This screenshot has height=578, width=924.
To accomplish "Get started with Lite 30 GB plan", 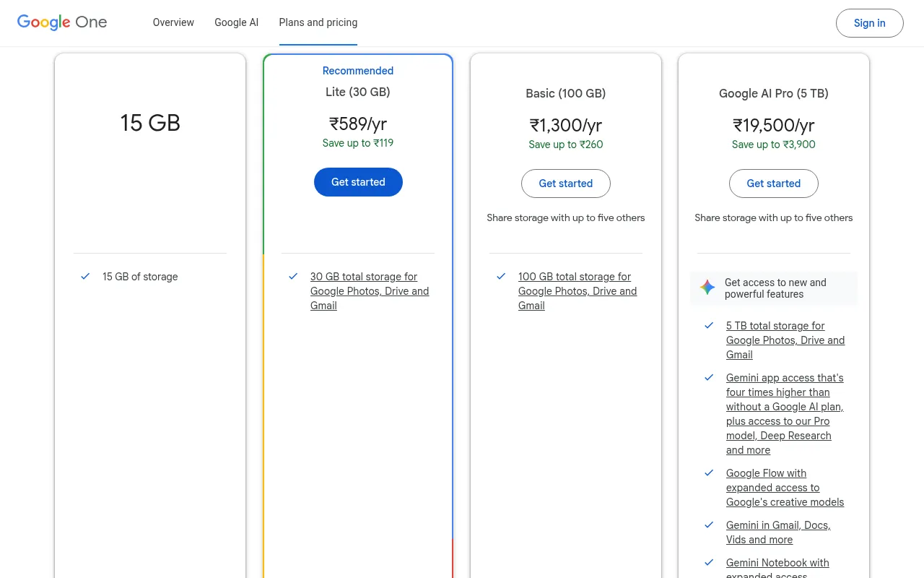I will click(358, 182).
